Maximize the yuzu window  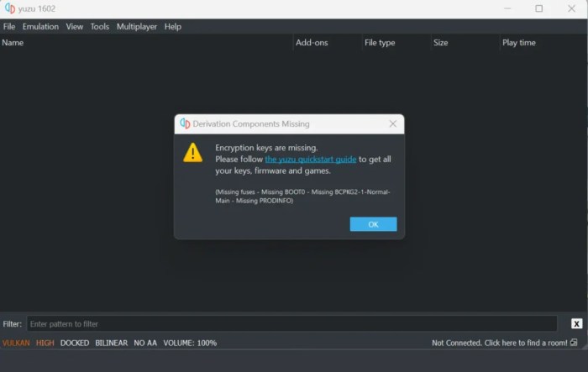[x=539, y=8]
